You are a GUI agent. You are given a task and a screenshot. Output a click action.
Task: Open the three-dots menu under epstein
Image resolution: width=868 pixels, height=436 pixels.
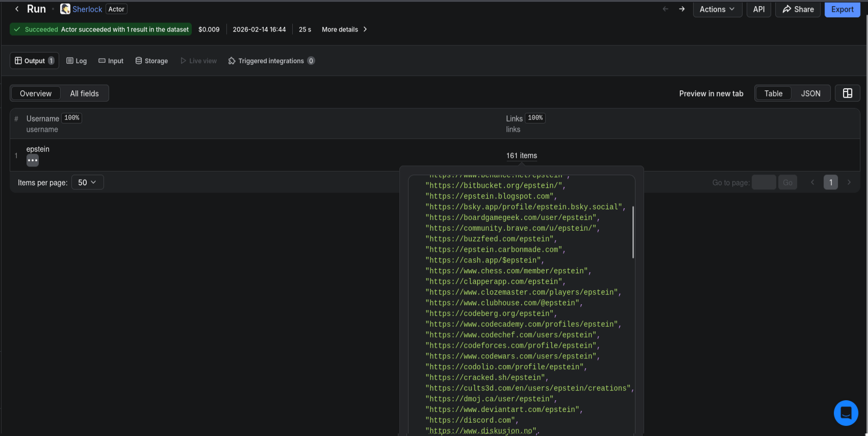pos(33,160)
